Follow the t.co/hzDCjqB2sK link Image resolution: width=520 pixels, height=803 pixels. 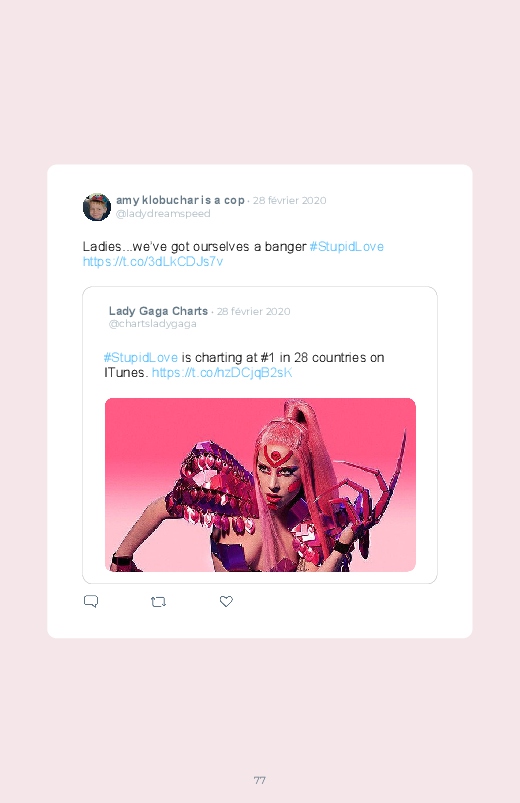(222, 372)
